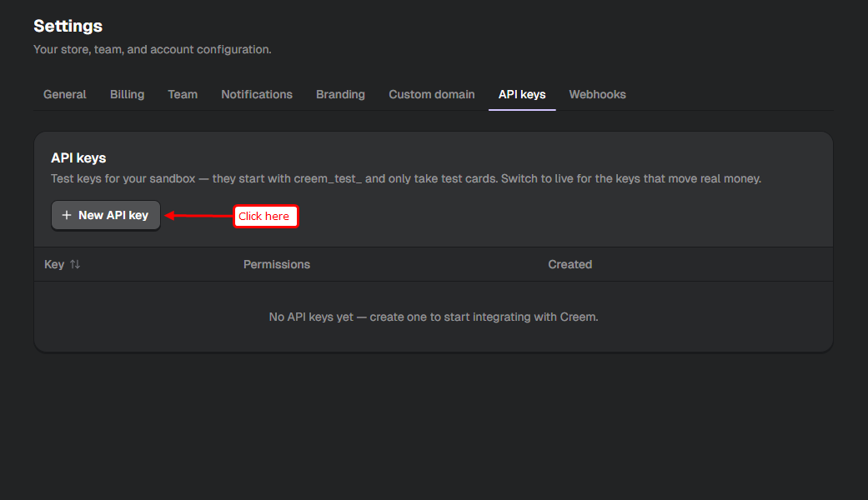
Task: Click the API keys section heading
Action: coord(78,158)
